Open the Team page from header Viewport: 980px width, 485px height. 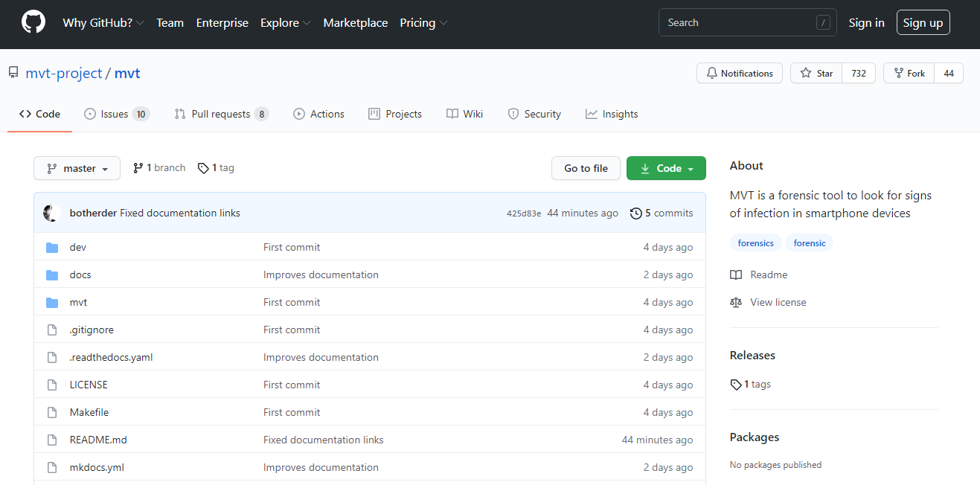point(170,23)
